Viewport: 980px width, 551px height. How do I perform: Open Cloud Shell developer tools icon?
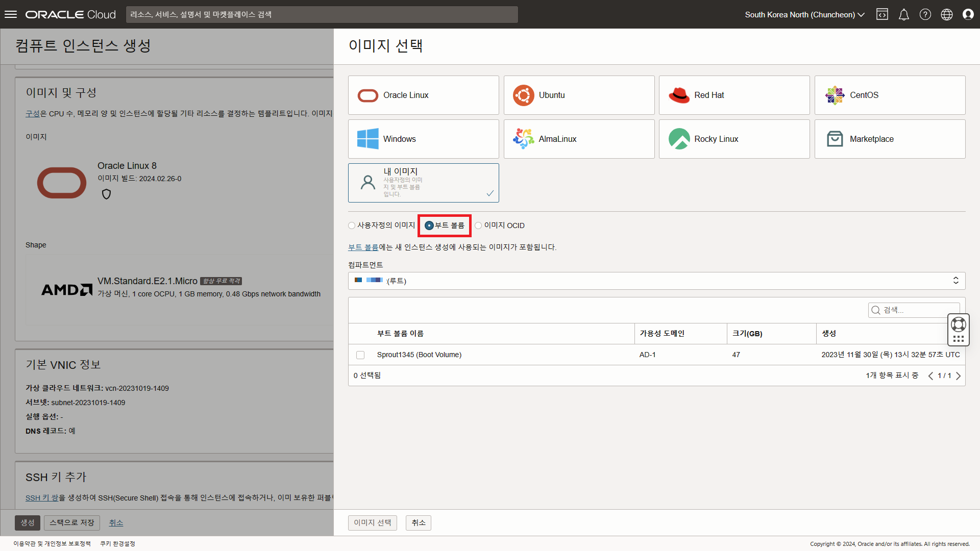[882, 14]
